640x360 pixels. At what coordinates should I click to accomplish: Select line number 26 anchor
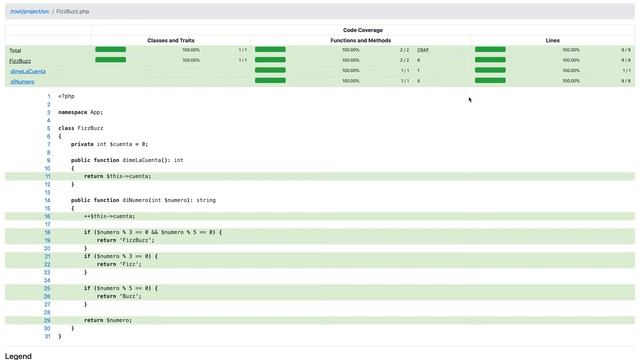[47, 296]
